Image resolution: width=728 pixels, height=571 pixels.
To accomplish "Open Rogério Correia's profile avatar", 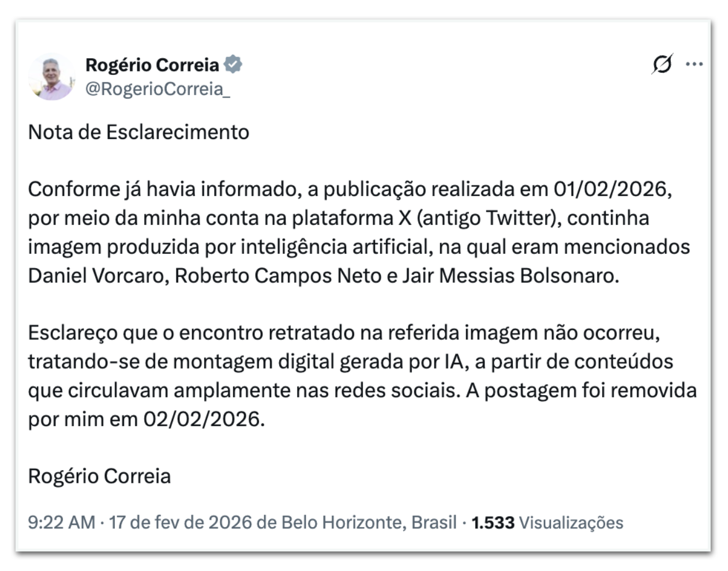I will coord(52,77).
